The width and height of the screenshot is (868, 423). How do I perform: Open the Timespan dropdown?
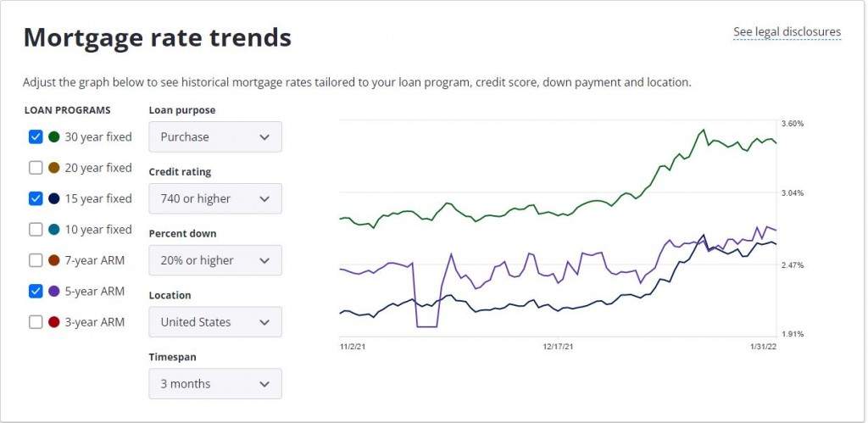(x=215, y=383)
